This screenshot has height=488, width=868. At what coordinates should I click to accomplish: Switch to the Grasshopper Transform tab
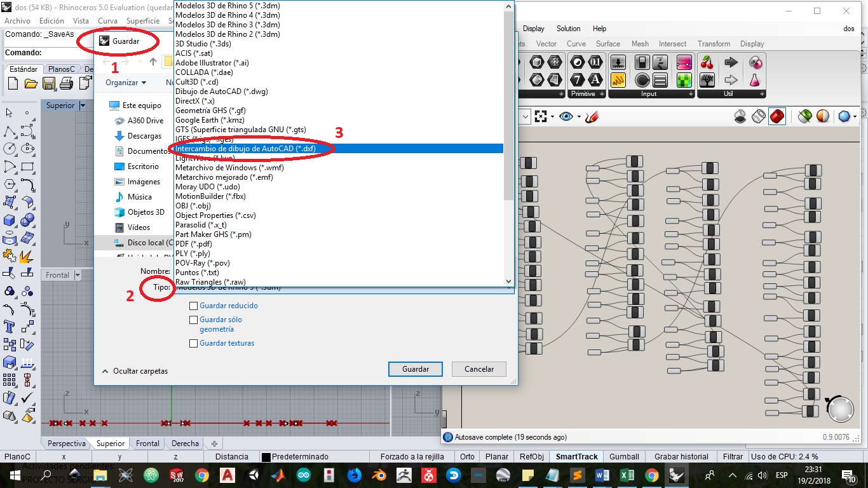point(714,44)
